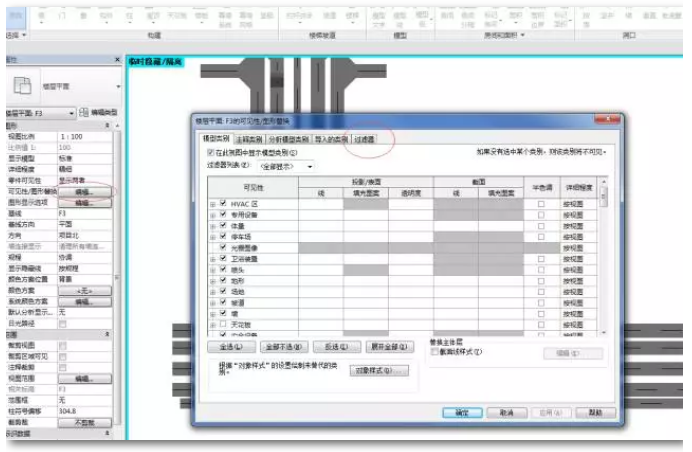The image size is (692, 452).
Task: Click the 全选 button
Action: coord(231,347)
